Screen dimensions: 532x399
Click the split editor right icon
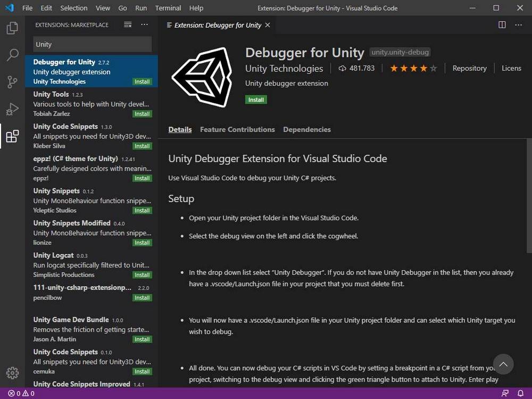tap(502, 25)
